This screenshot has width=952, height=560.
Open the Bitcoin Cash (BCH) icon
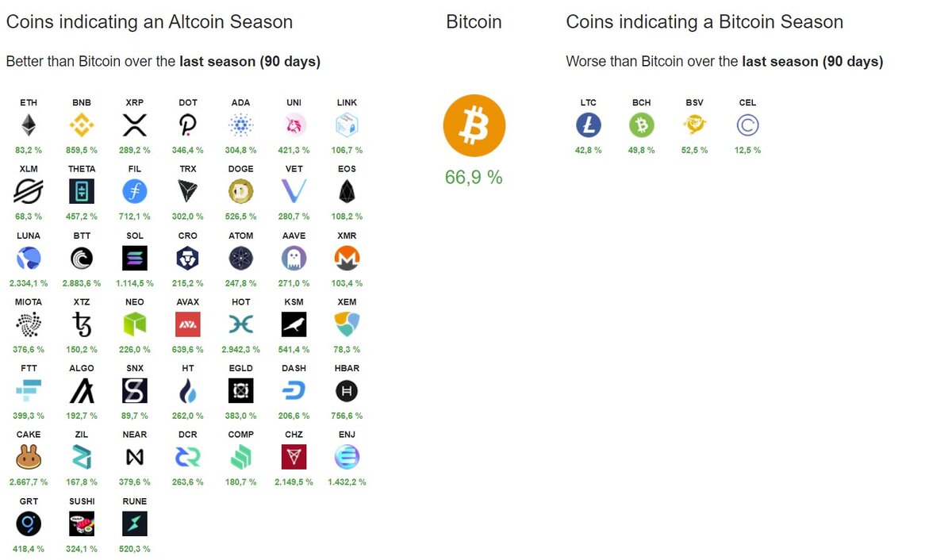[x=642, y=125]
